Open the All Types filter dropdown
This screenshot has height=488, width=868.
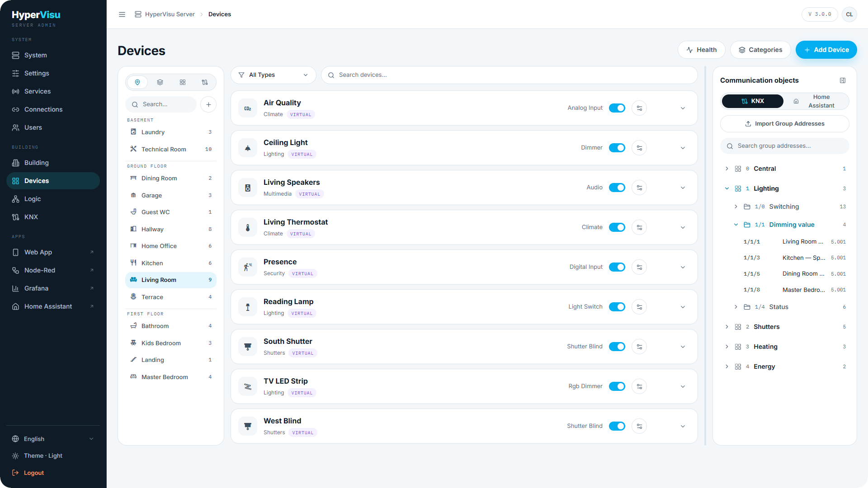(x=273, y=75)
